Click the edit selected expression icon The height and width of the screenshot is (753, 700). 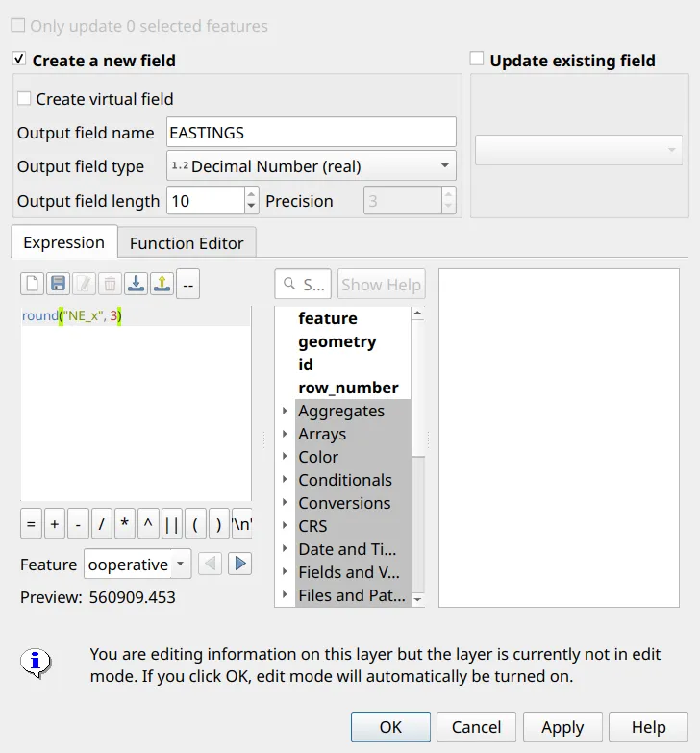[84, 284]
